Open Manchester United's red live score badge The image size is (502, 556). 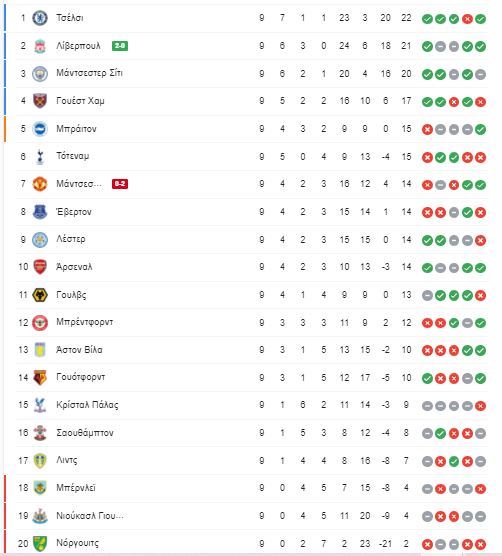click(120, 184)
